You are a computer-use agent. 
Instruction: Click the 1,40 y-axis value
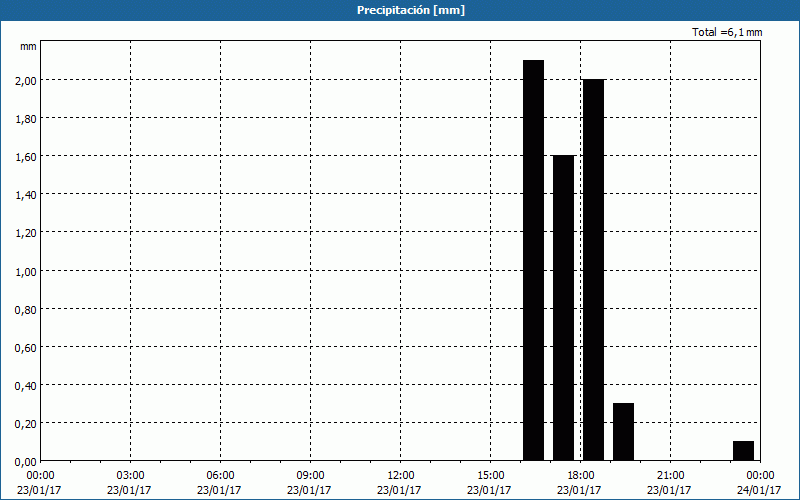pos(26,195)
